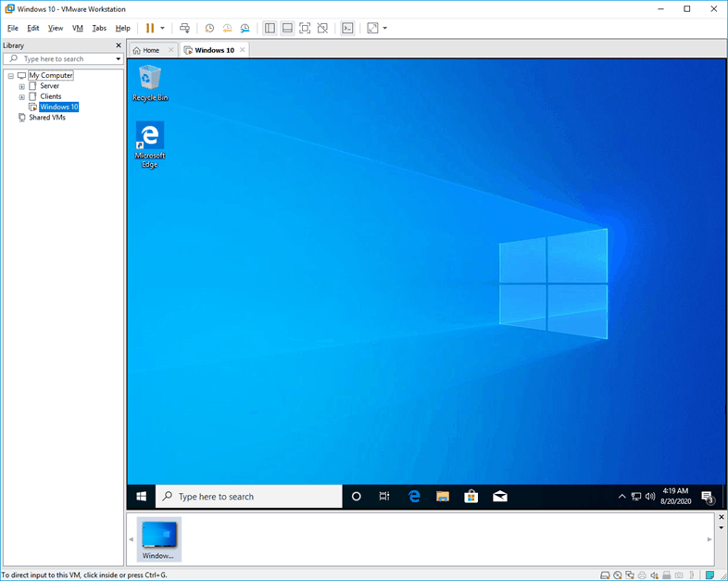Open the thumbnail bar options dropdown
Screen dimensions: 728x581
[721, 527]
